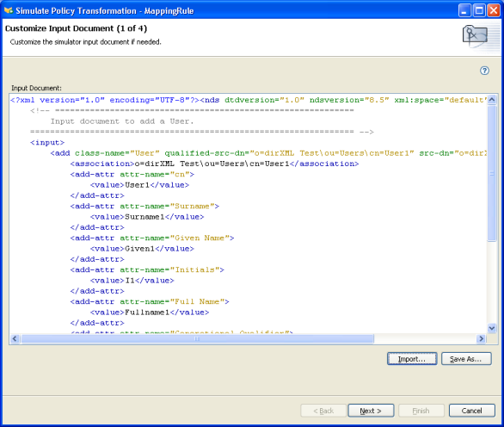Click the vertical scrollbar thumb

coord(491,173)
